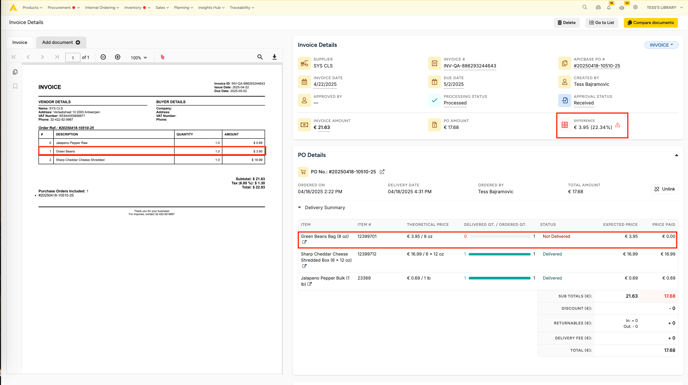Open the Products menu
The height and width of the screenshot is (385, 688).
32,8
